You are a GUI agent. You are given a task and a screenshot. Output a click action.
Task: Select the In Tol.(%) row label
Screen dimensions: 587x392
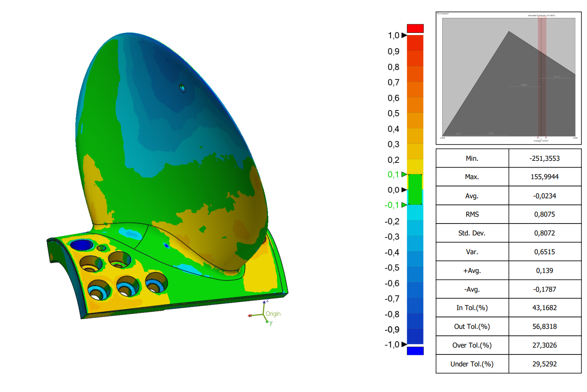(472, 308)
